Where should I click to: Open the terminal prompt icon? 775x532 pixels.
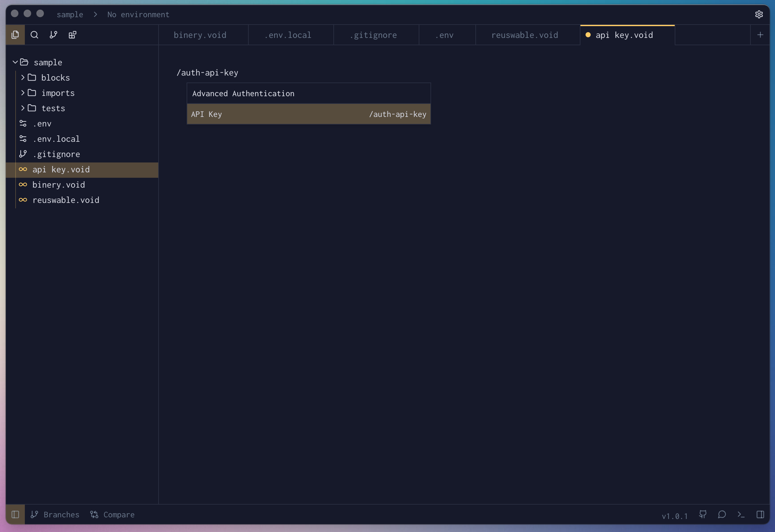coord(741,514)
